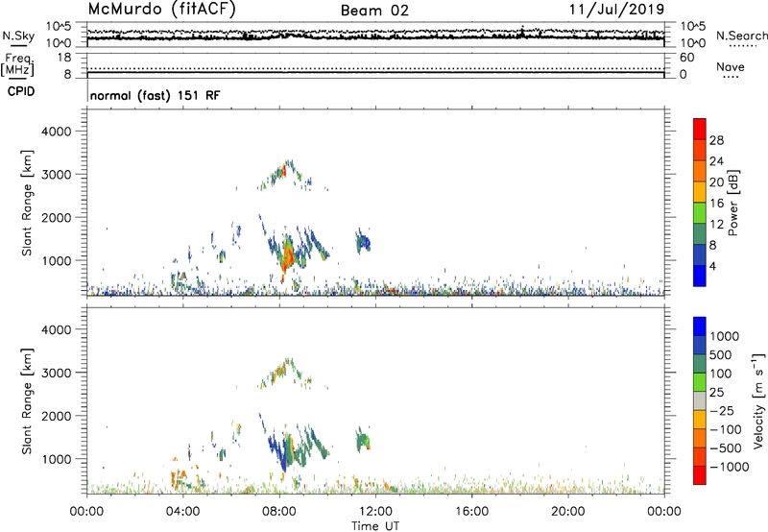Click the 04:00 time tick label
The height and width of the screenshot is (532, 768).
click(x=182, y=512)
